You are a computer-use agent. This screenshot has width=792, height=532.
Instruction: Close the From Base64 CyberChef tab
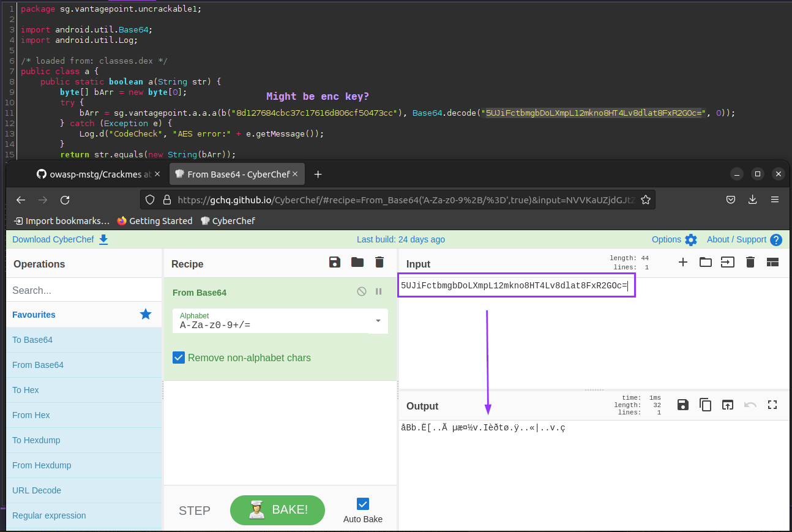[x=295, y=174]
